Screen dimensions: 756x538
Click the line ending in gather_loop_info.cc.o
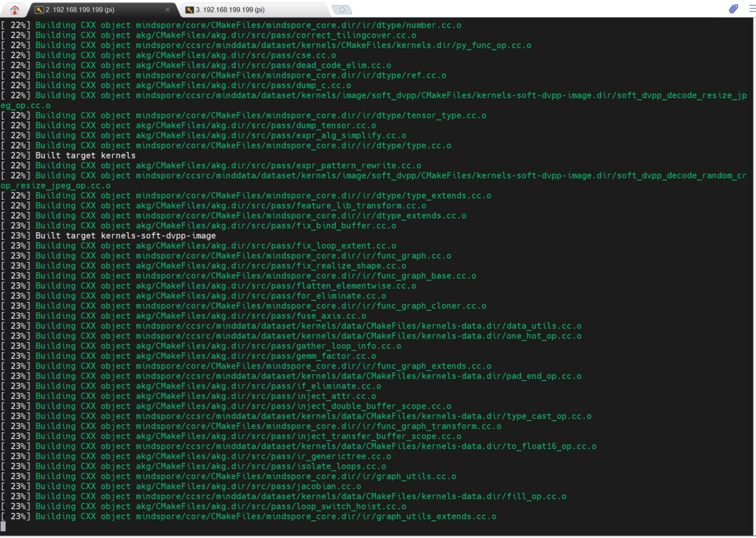(x=200, y=346)
